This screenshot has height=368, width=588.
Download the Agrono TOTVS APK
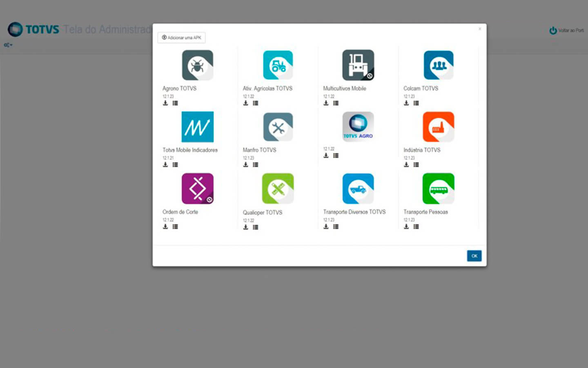[x=165, y=103]
